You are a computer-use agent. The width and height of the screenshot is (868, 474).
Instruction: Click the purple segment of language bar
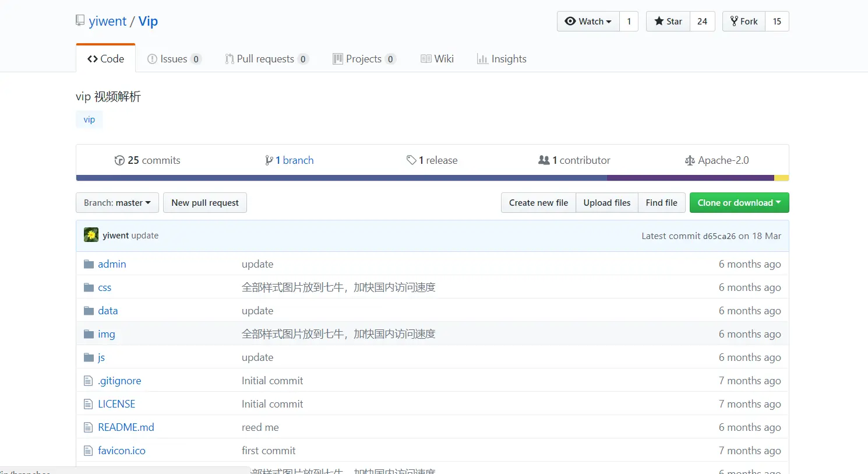point(690,178)
